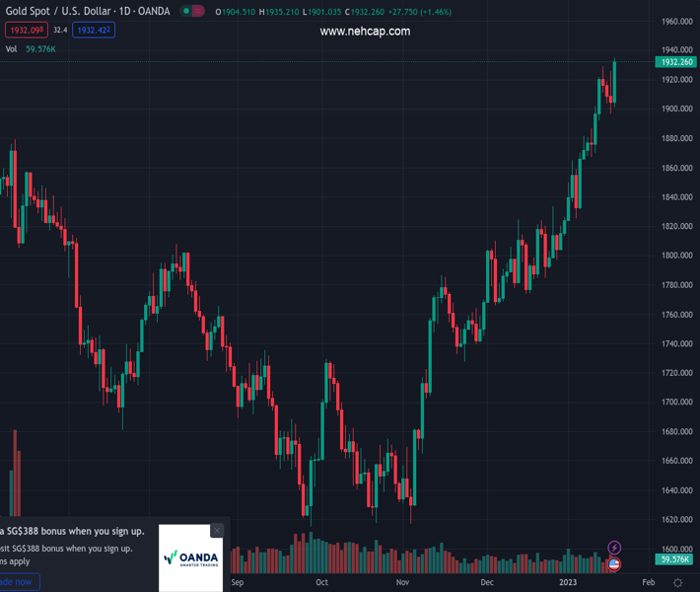Click the volume 59.576K axis label
The height and width of the screenshot is (592, 700).
pyautogui.click(x=674, y=559)
